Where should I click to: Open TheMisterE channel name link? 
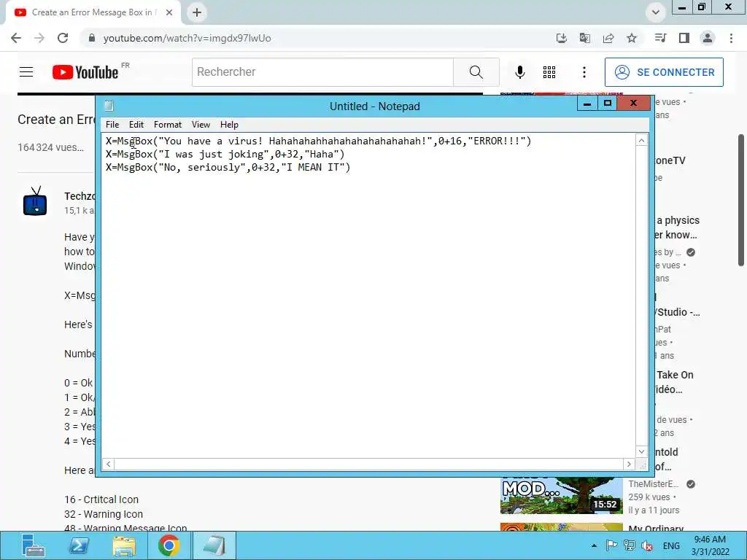[653, 484]
